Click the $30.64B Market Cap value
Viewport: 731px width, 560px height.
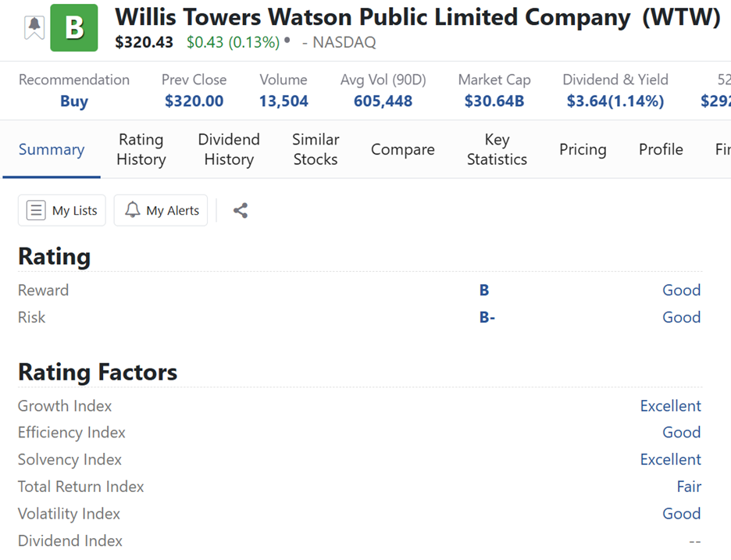click(494, 101)
